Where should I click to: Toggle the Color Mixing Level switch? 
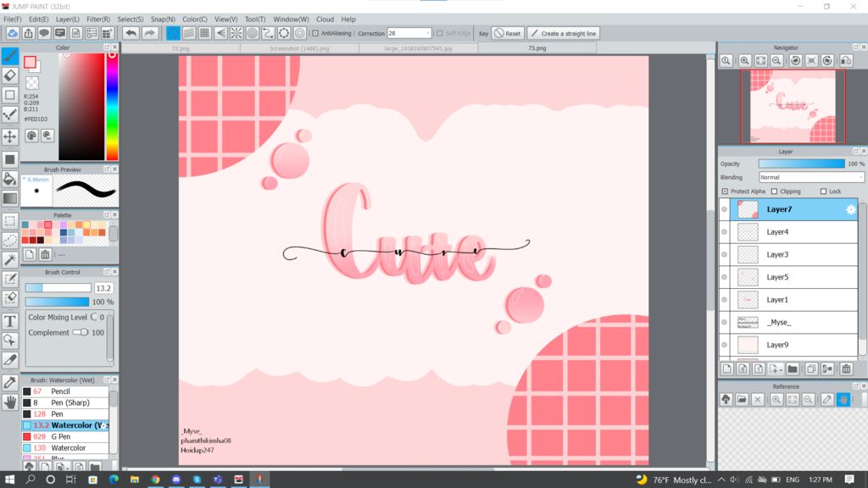[94, 317]
